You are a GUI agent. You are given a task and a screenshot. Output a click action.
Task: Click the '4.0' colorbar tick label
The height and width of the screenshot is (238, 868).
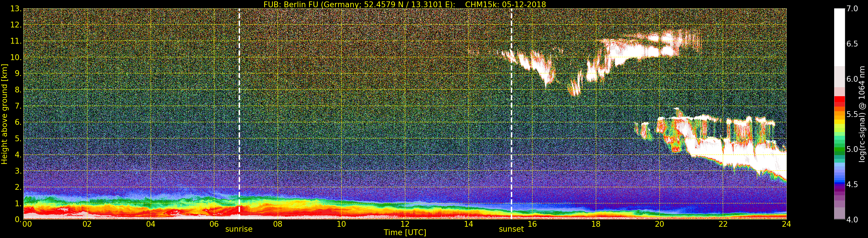click(852, 220)
